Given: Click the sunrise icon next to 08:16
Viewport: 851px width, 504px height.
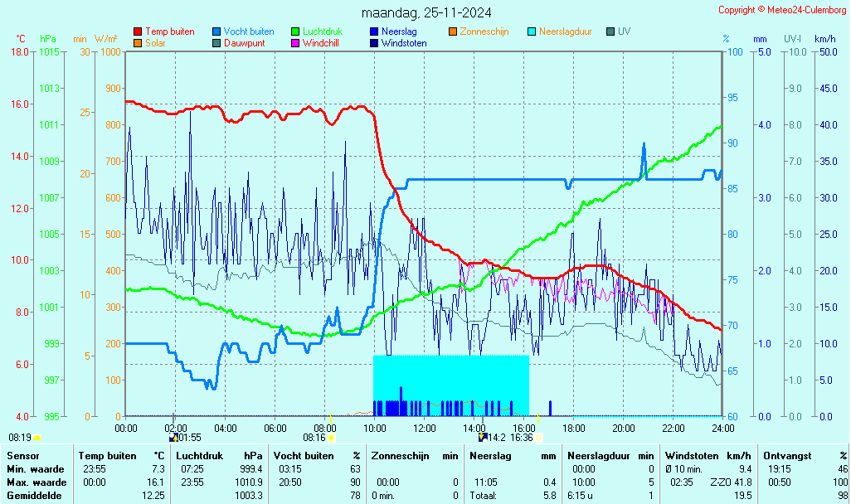Looking at the screenshot, I should pos(332,438).
